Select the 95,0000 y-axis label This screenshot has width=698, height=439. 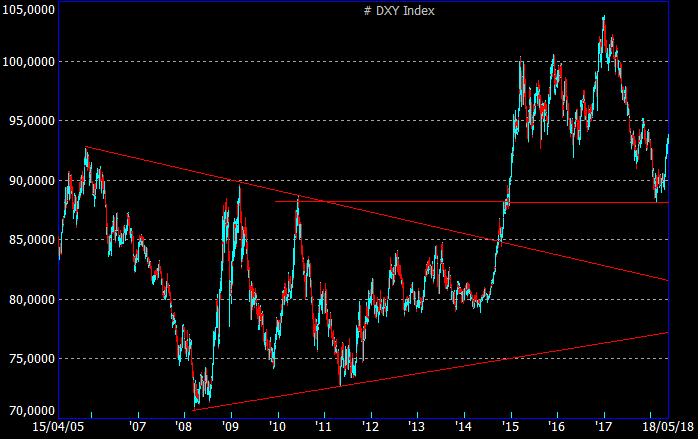[32, 121]
